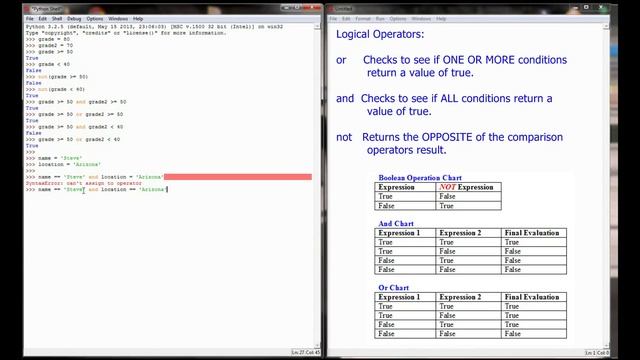Click the 'Boolean Operation Chart' title

pos(420,178)
